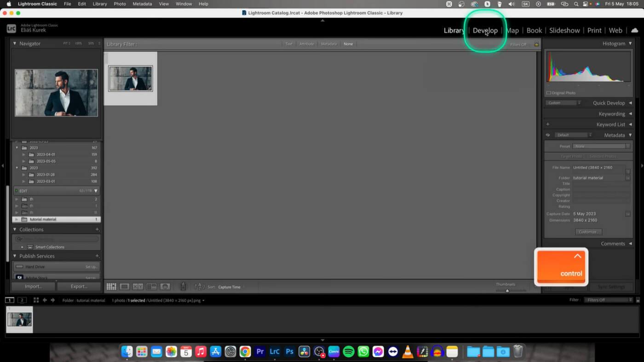Click the Import button

pyautogui.click(x=33, y=286)
